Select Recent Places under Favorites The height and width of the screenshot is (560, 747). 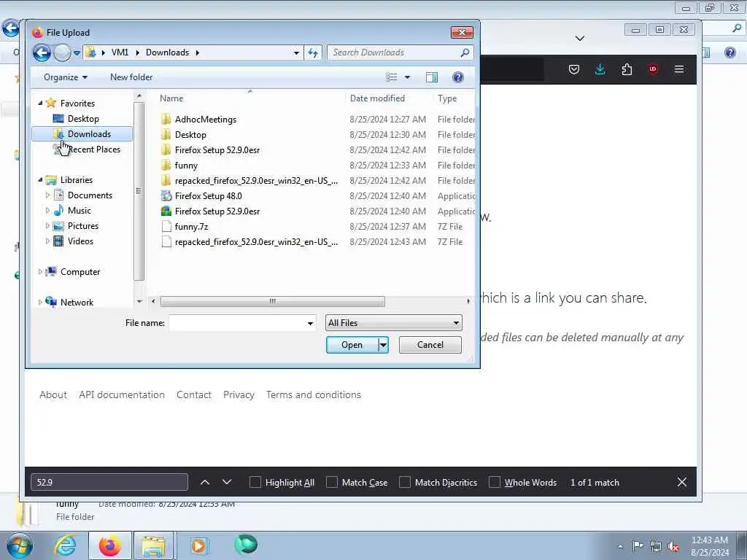pos(94,149)
